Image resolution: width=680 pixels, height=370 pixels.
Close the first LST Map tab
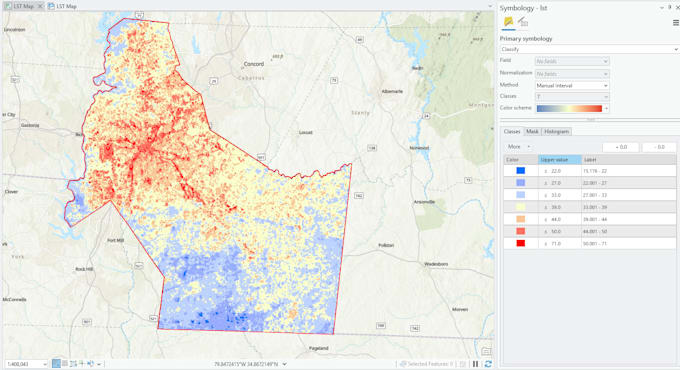pos(40,6)
